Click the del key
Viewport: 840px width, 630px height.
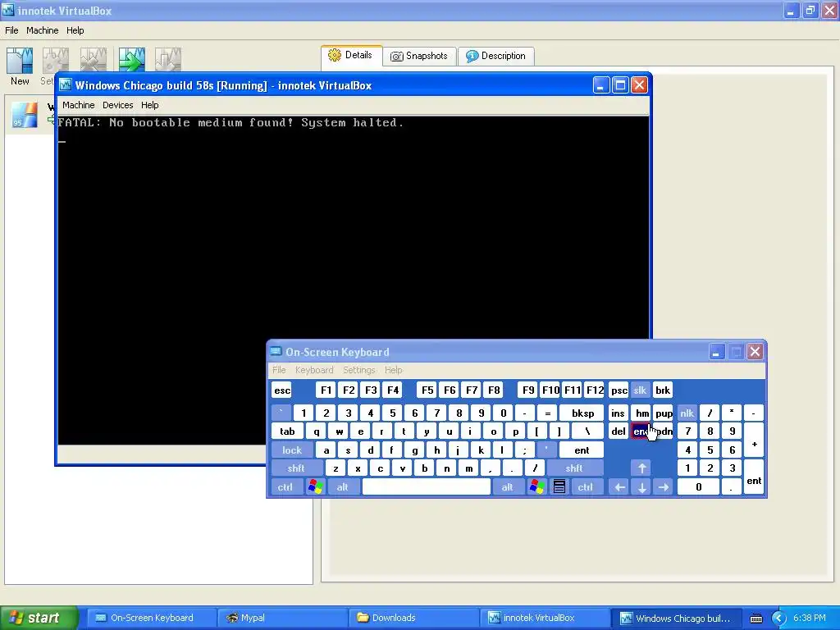click(619, 431)
